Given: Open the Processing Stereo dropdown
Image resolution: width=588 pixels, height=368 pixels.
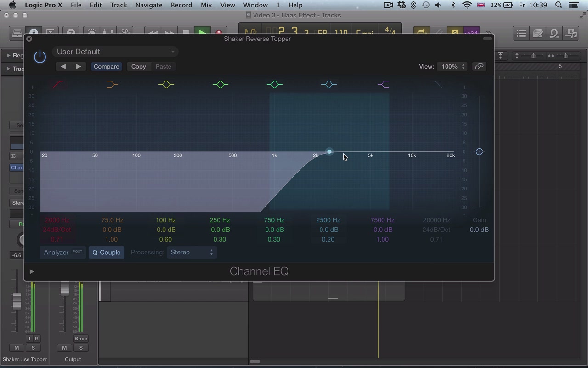Looking at the screenshot, I should pos(192,253).
